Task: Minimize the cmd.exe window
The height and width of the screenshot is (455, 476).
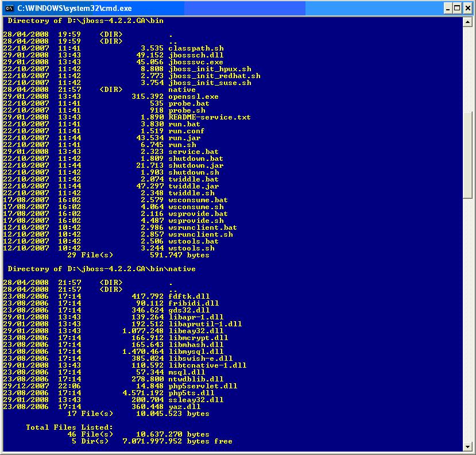Action: [448, 9]
